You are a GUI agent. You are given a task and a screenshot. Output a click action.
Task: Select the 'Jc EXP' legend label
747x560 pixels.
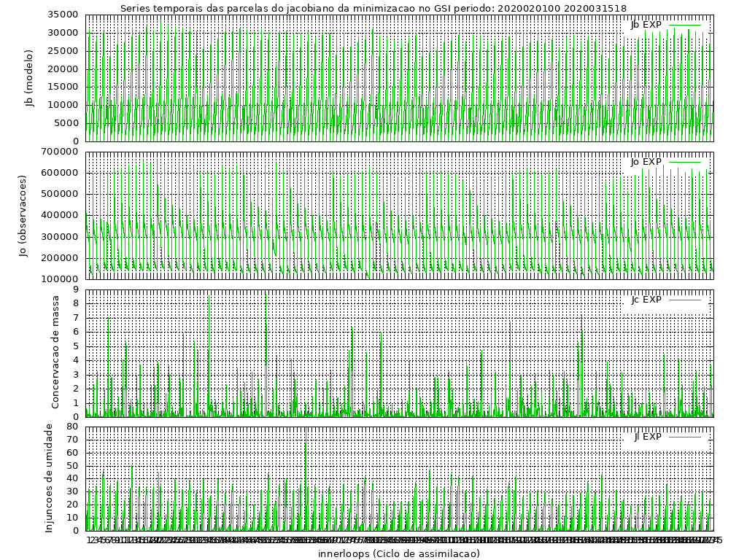(x=646, y=300)
